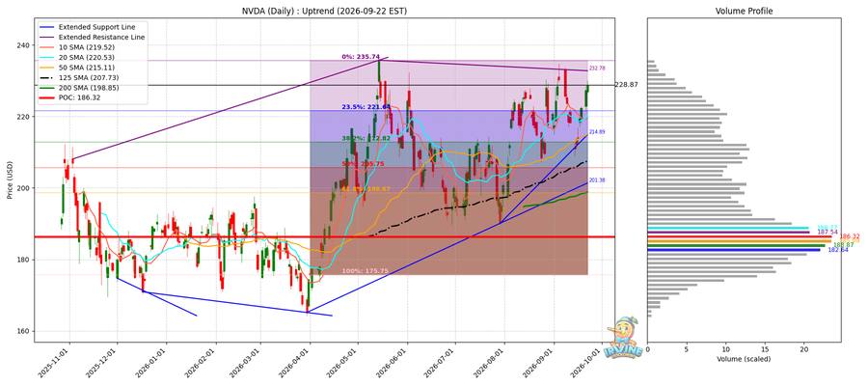
Task: Click the support line value '214.89'
Action: coord(597,132)
